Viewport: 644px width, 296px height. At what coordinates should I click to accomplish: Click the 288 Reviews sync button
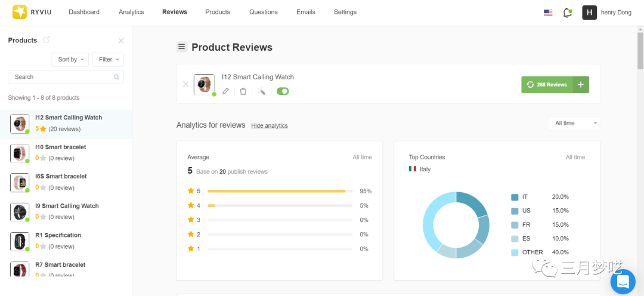point(547,85)
